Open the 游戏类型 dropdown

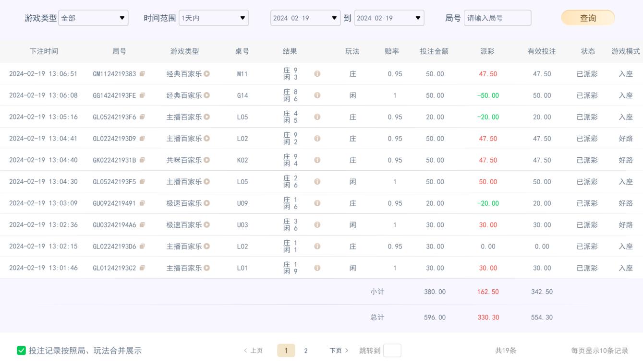click(93, 18)
